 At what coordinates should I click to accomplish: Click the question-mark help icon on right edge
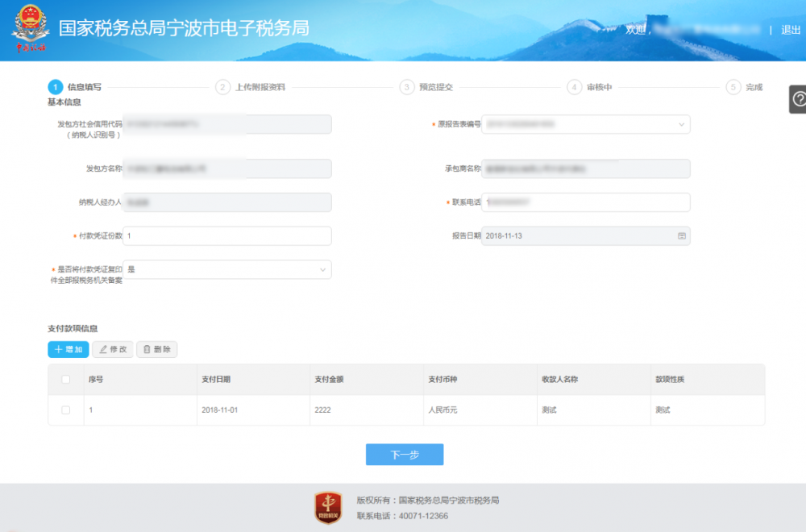(797, 100)
